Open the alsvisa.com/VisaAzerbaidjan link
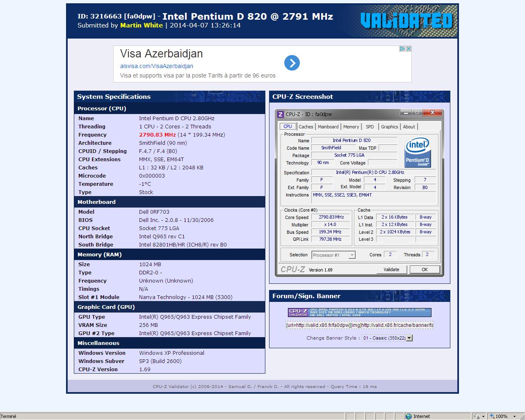525x420 pixels. [157, 66]
